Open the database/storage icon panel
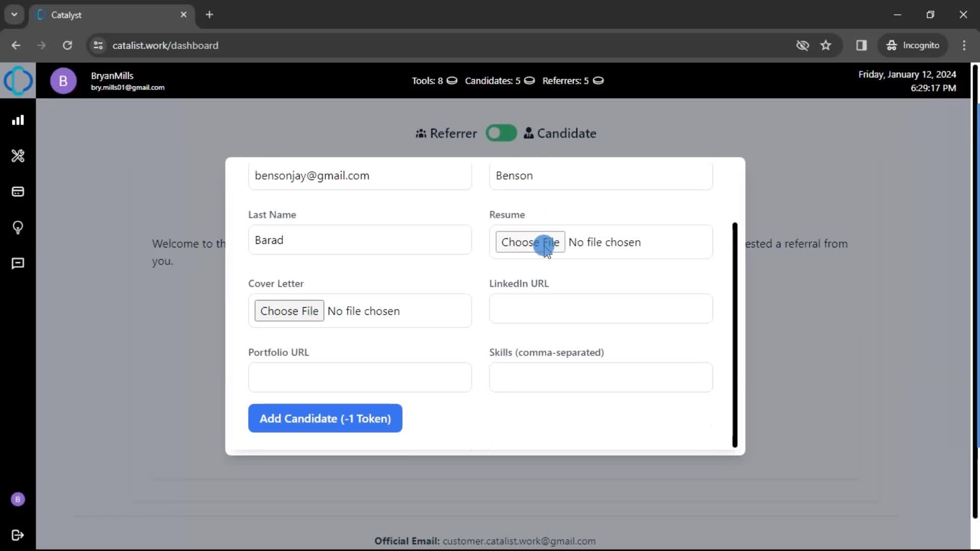This screenshot has height=551, width=980. point(18,192)
